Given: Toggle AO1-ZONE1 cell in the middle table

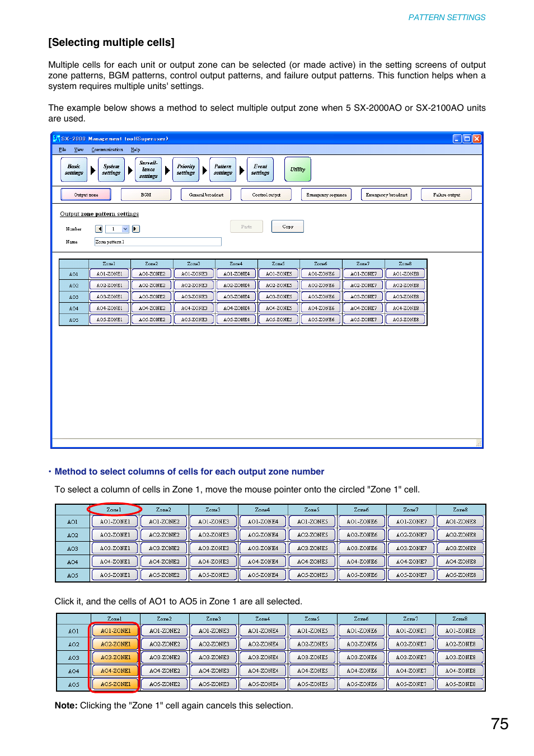Looking at the screenshot, I should coord(115,522).
